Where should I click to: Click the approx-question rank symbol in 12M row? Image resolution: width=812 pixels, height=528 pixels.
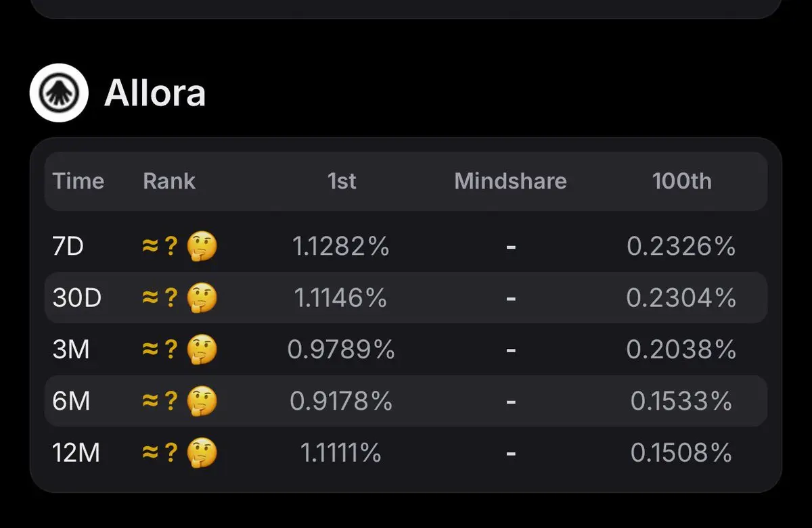pos(160,453)
